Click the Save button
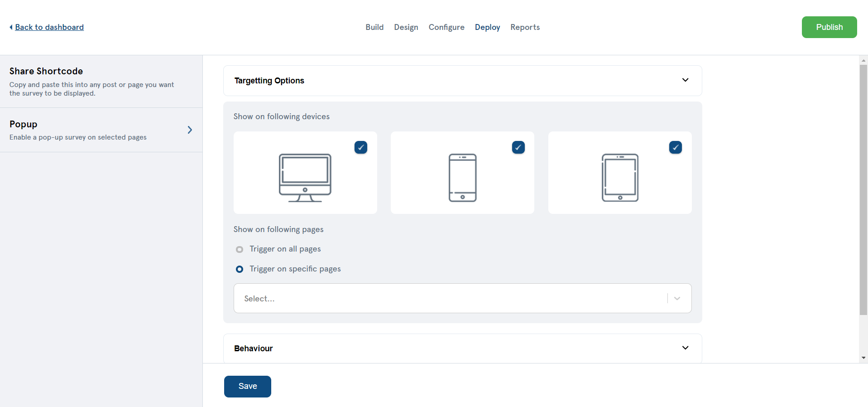The image size is (868, 407). [x=247, y=386]
